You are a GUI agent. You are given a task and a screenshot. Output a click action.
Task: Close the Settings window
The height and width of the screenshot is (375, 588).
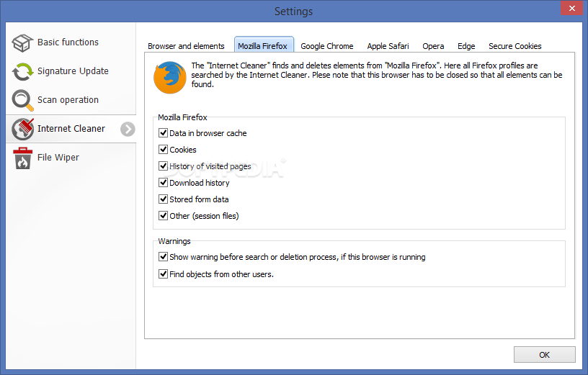[572, 8]
